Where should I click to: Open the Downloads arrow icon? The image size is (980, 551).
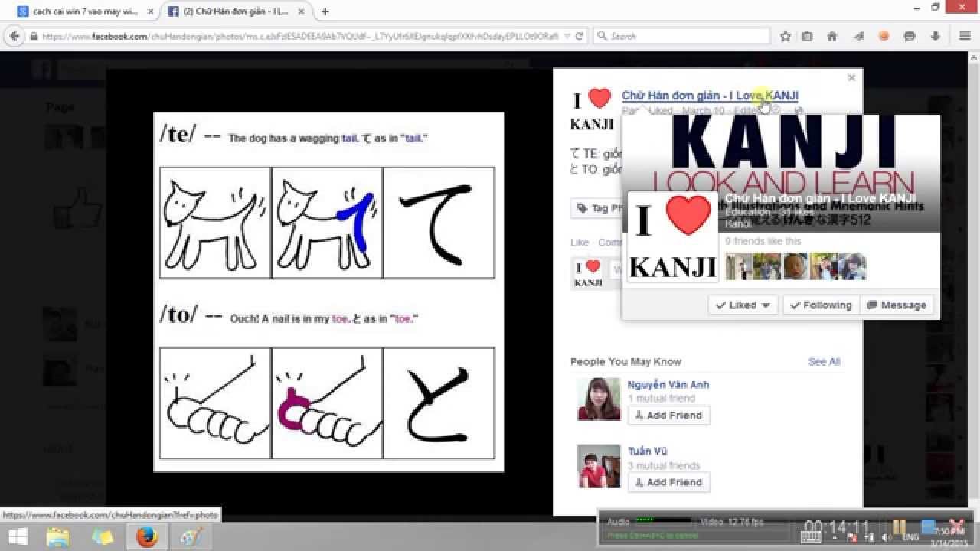coord(936,36)
